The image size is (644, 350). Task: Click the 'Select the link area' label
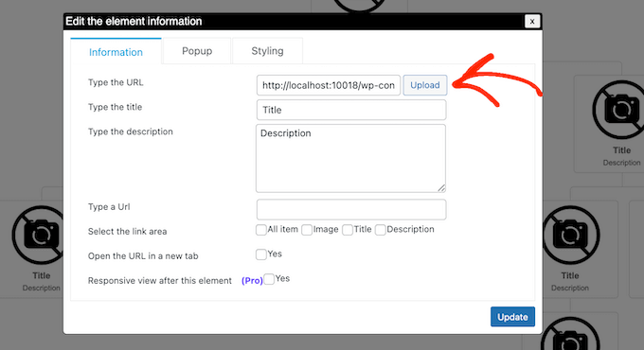(127, 232)
